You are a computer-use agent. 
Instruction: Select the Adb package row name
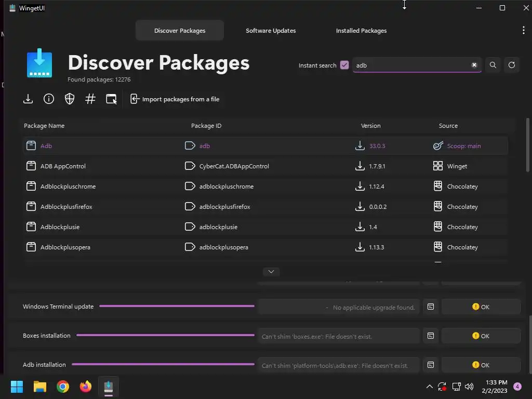click(46, 146)
